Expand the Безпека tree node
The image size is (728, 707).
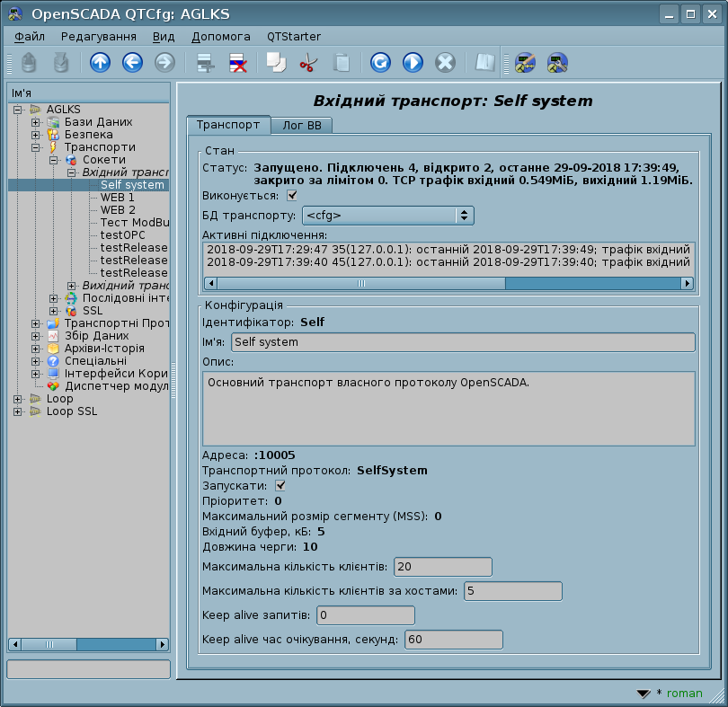click(35, 135)
